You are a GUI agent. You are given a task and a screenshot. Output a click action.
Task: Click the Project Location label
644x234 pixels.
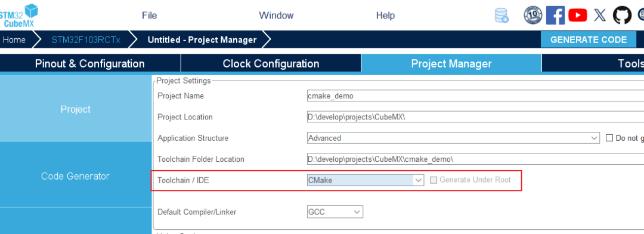coord(185,117)
